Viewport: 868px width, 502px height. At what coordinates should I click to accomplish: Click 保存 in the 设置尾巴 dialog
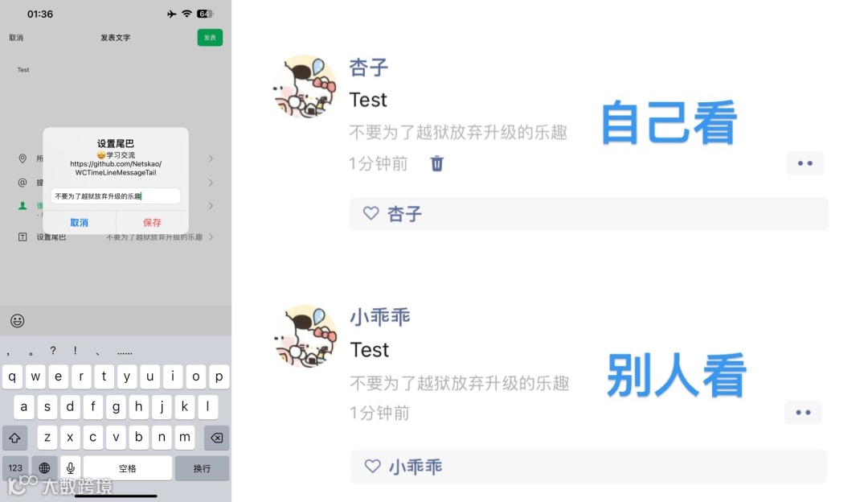coord(152,222)
